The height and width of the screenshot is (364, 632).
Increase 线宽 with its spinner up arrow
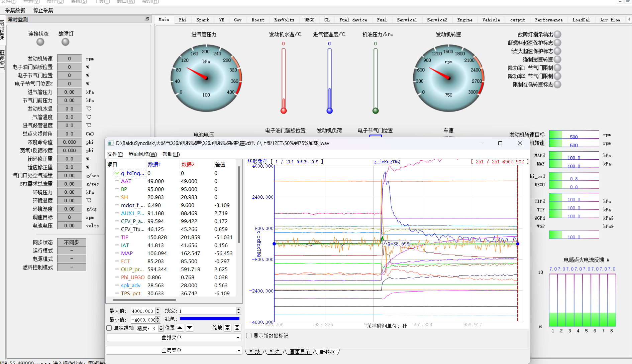click(x=238, y=309)
